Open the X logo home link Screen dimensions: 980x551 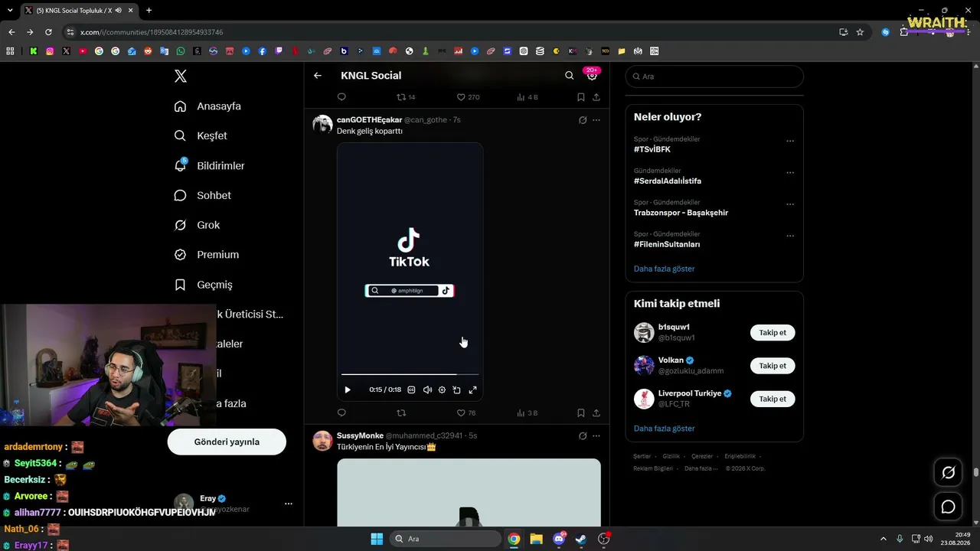(180, 76)
